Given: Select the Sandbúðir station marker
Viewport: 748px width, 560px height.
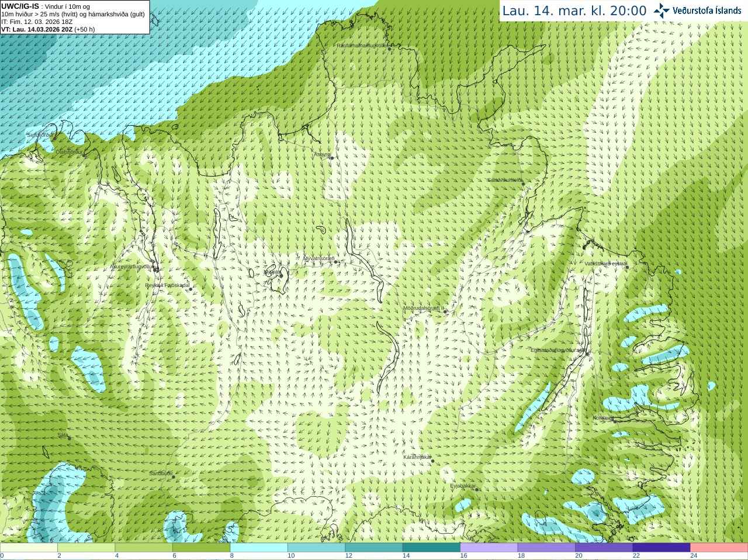Looking at the screenshot, I should 173,477.
